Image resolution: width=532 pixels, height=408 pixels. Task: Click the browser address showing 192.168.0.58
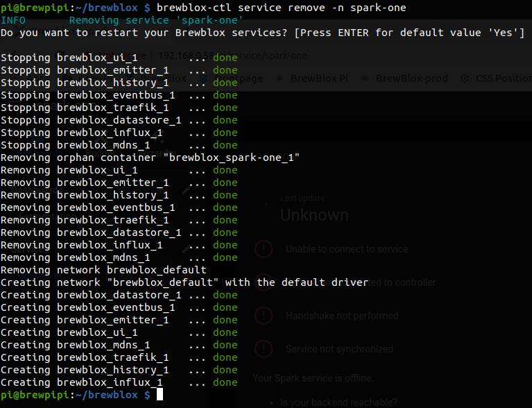pyautogui.click(x=232, y=56)
